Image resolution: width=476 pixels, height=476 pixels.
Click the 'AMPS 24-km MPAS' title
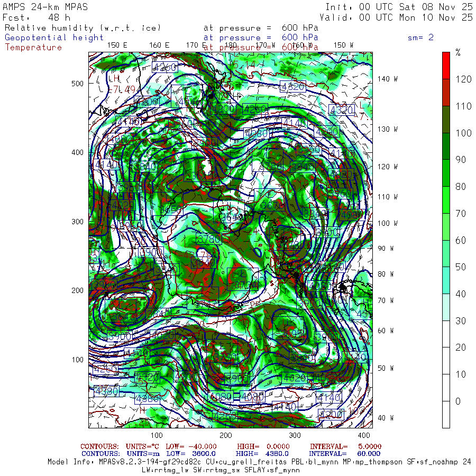click(x=45, y=7)
